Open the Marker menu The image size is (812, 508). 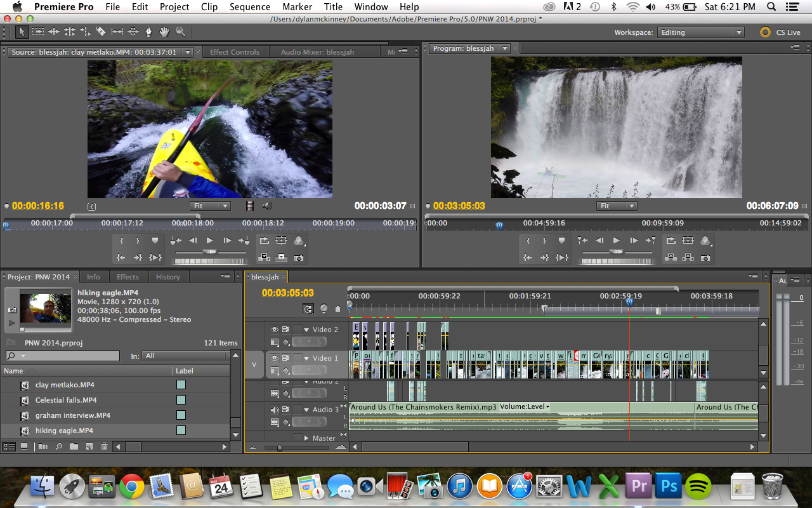[x=298, y=7]
